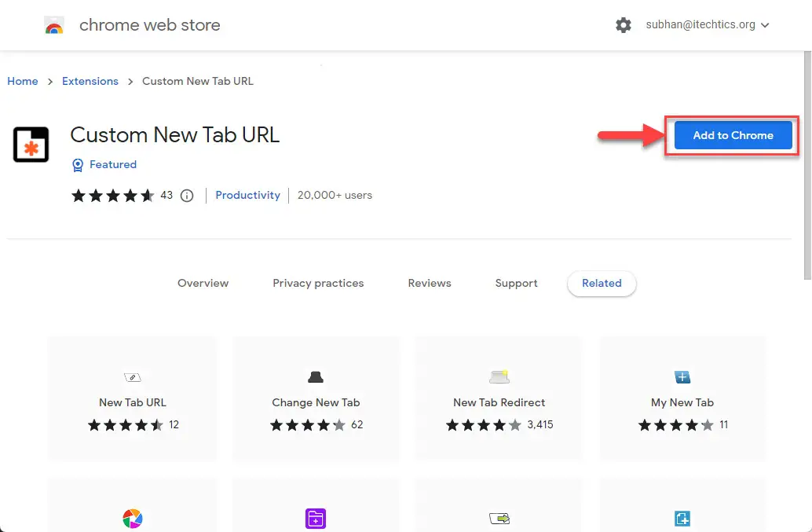Viewport: 812px width, 532px height.
Task: Open the New Tab Redirect icon
Action: coord(499,377)
